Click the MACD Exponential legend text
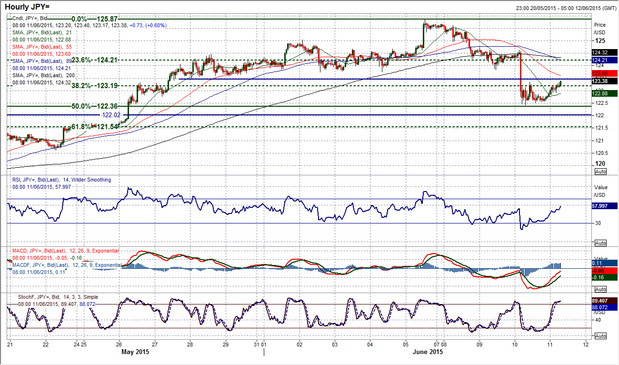 coord(66,251)
